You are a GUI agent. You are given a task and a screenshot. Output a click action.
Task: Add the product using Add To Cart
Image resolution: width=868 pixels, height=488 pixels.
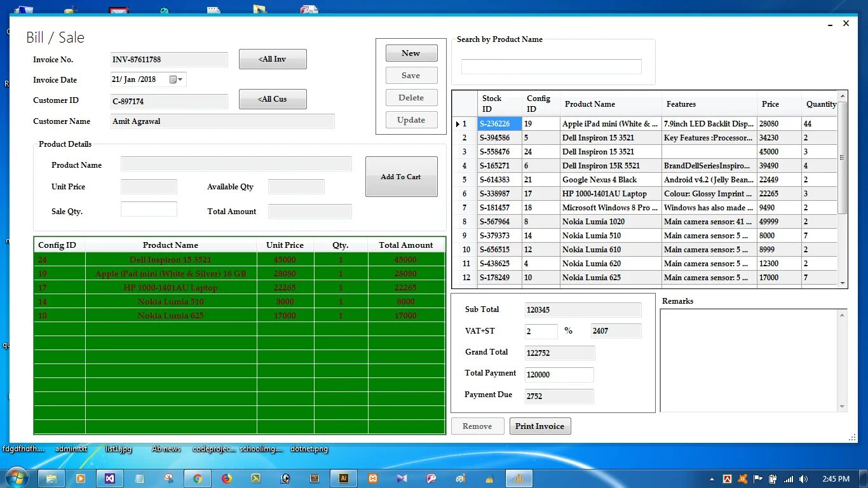coord(401,177)
